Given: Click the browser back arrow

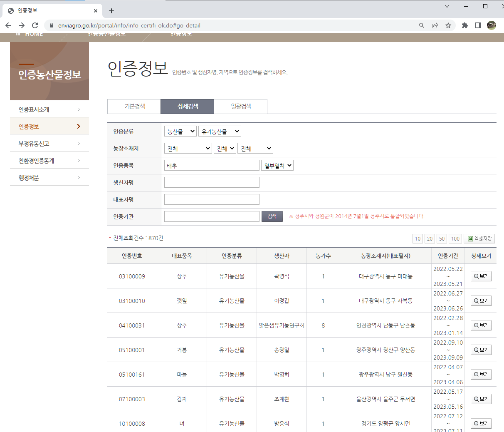Looking at the screenshot, I should 8,25.
